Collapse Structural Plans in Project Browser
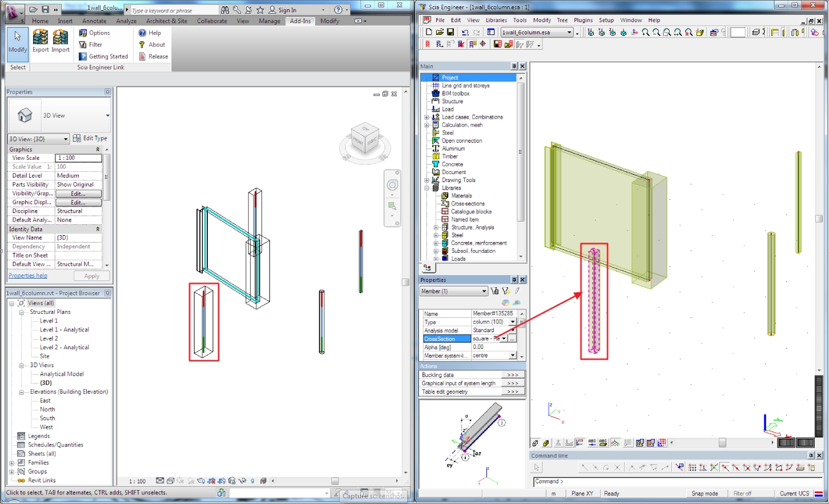Screen dimensions: 829x504 coord(22,312)
